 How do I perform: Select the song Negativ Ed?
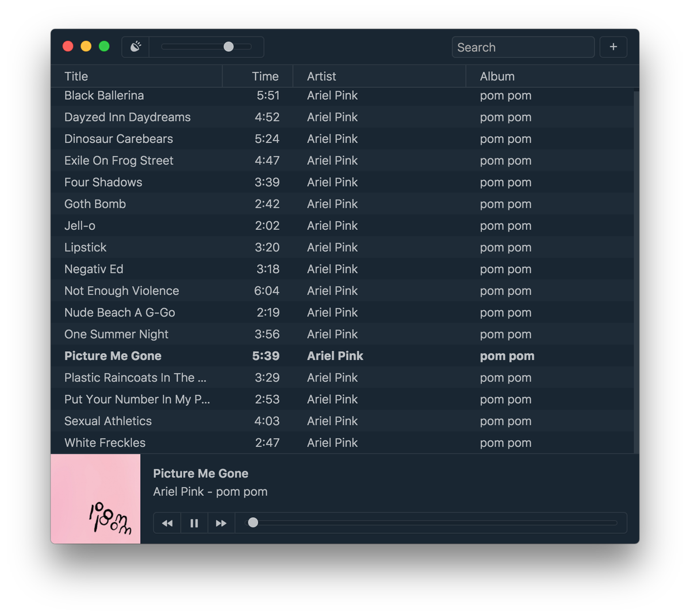tap(342, 269)
